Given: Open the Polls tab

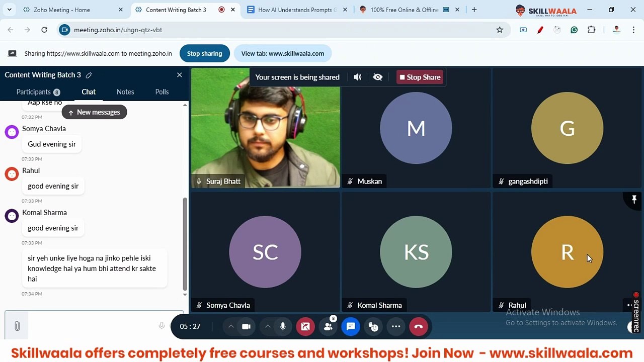Looking at the screenshot, I should point(162,92).
